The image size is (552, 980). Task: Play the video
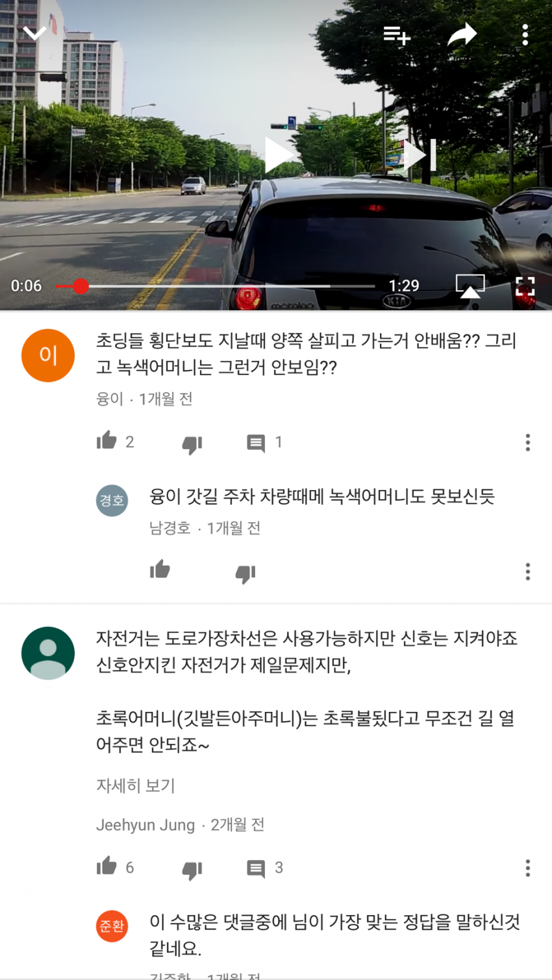click(279, 156)
